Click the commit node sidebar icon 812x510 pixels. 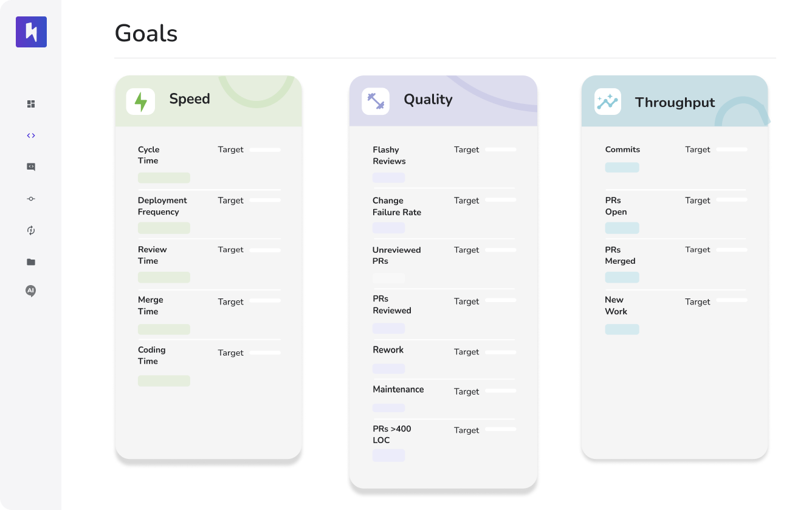coord(31,199)
